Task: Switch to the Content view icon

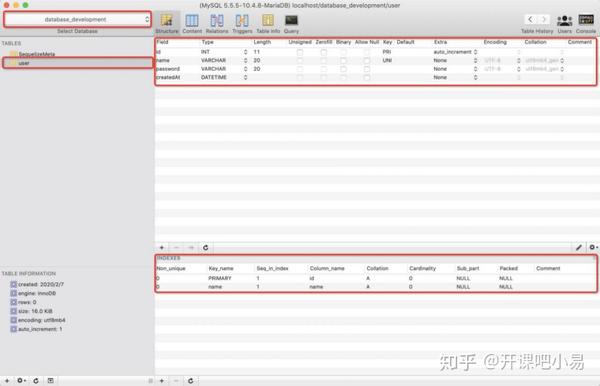Action: 192,21
